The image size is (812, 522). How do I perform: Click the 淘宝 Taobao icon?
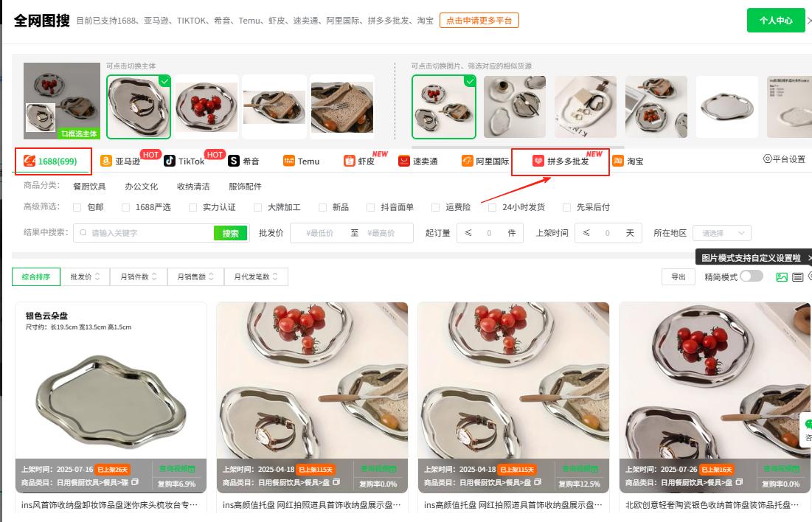[x=618, y=161]
